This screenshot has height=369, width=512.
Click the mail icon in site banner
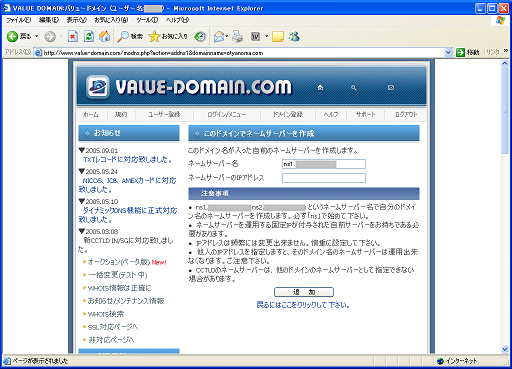[x=391, y=87]
